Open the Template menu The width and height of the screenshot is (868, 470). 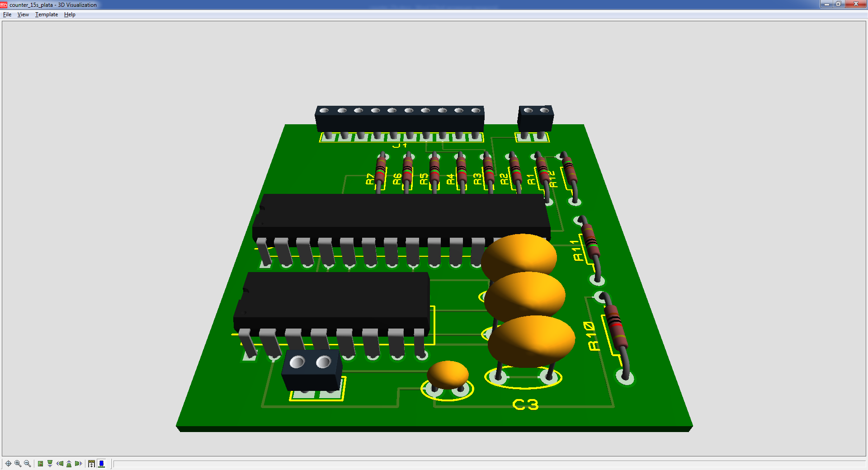[x=47, y=14]
